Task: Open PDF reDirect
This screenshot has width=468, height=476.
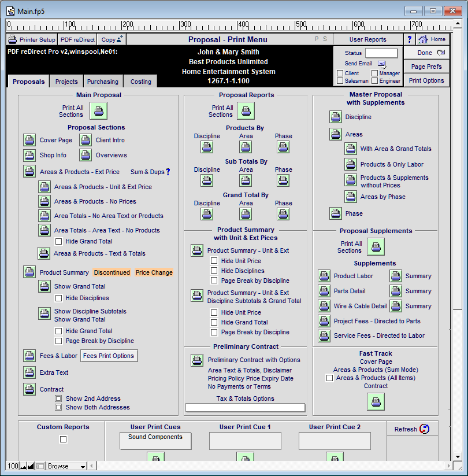Action: click(77, 39)
